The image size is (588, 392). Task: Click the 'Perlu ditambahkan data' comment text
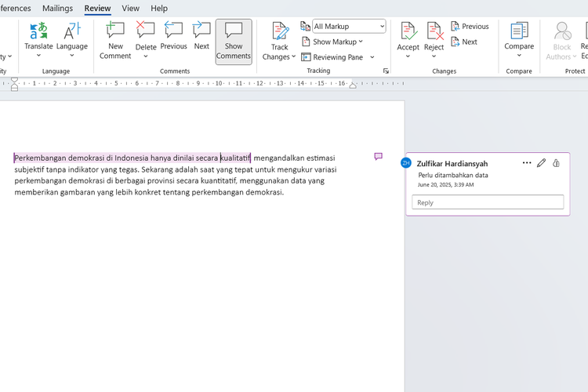[x=453, y=175]
